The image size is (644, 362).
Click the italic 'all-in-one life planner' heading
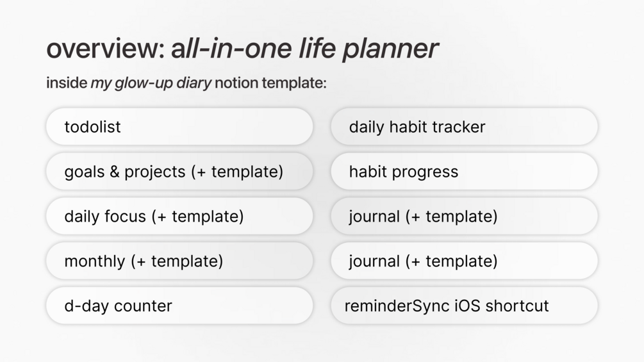coord(304,49)
